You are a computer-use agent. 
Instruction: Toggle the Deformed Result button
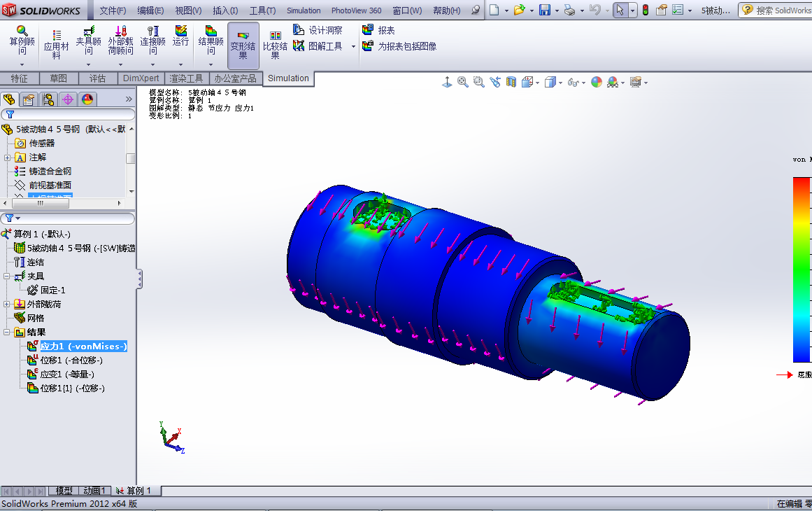[243, 45]
